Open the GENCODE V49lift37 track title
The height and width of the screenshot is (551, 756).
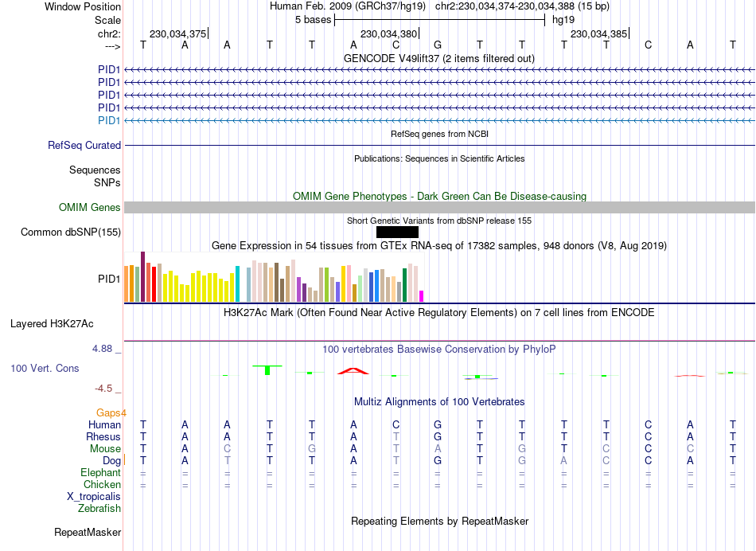[439, 58]
